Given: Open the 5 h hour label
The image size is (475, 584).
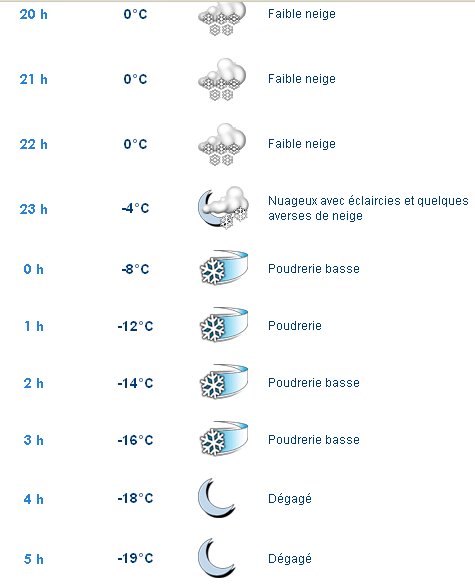Looking at the screenshot, I should pyautogui.click(x=34, y=559).
